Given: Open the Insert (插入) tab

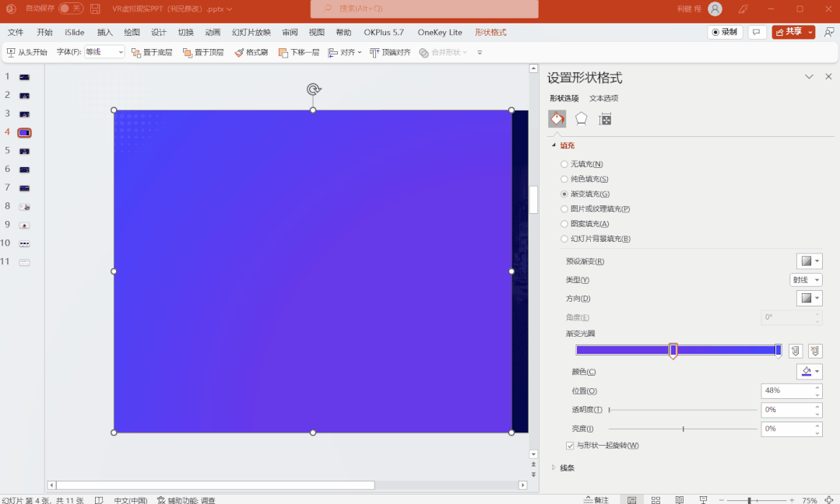Looking at the screenshot, I should (105, 32).
